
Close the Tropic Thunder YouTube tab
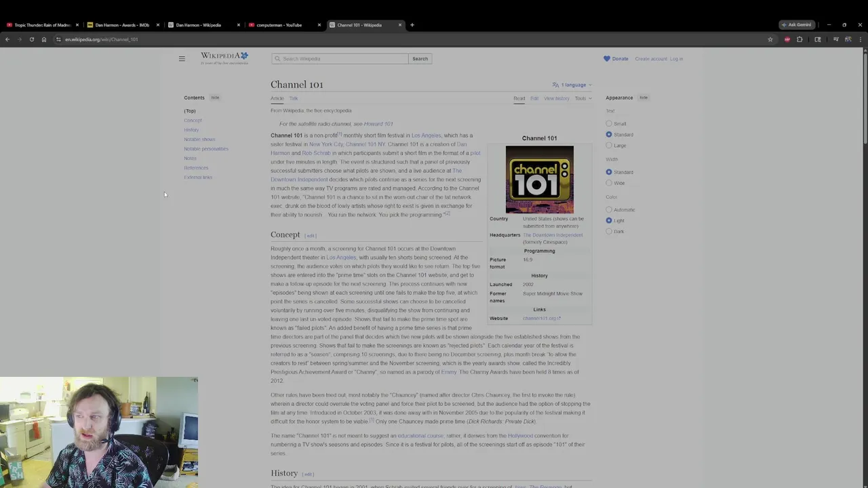(77, 25)
